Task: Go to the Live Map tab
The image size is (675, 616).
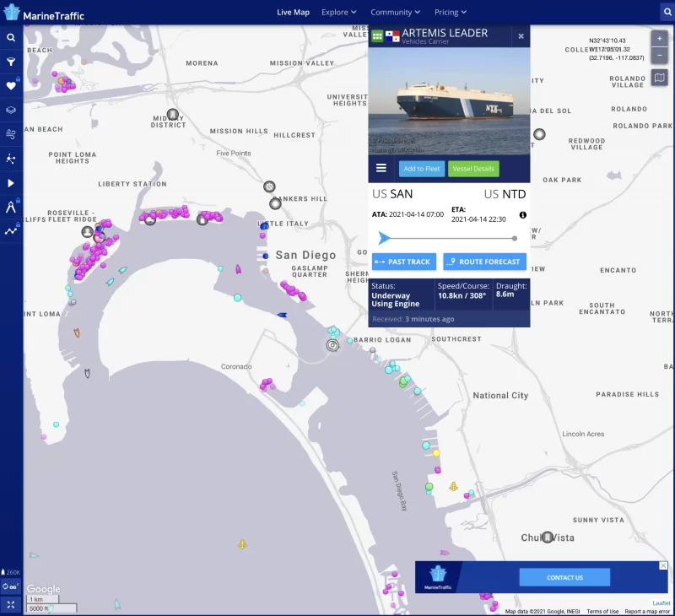Action: (x=294, y=13)
